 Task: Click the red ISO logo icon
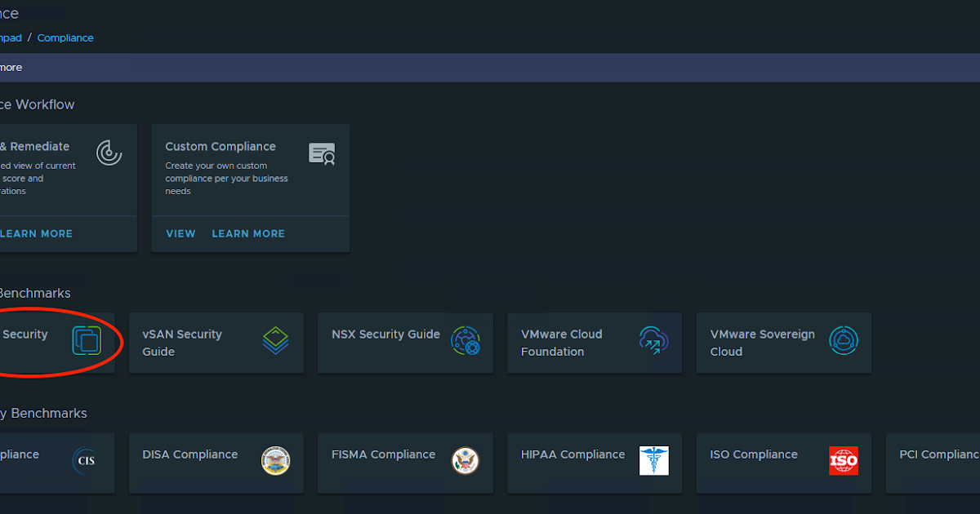click(844, 461)
